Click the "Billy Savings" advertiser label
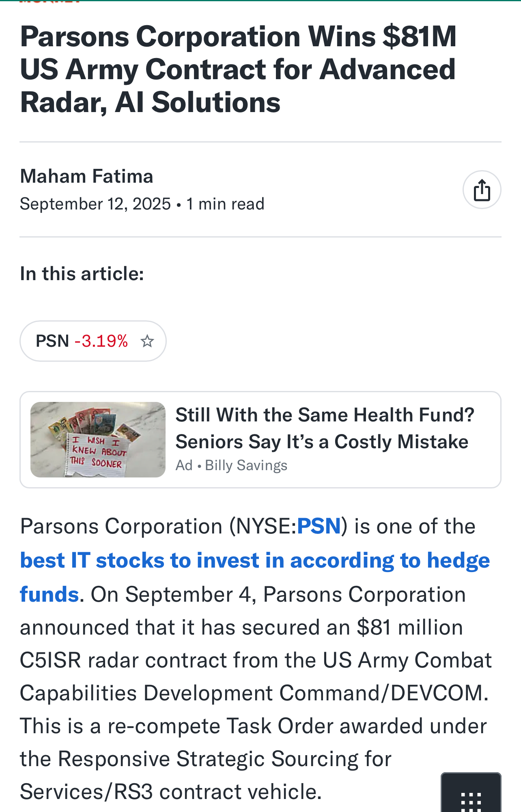Viewport: 521px width, 812px height. [x=246, y=465]
